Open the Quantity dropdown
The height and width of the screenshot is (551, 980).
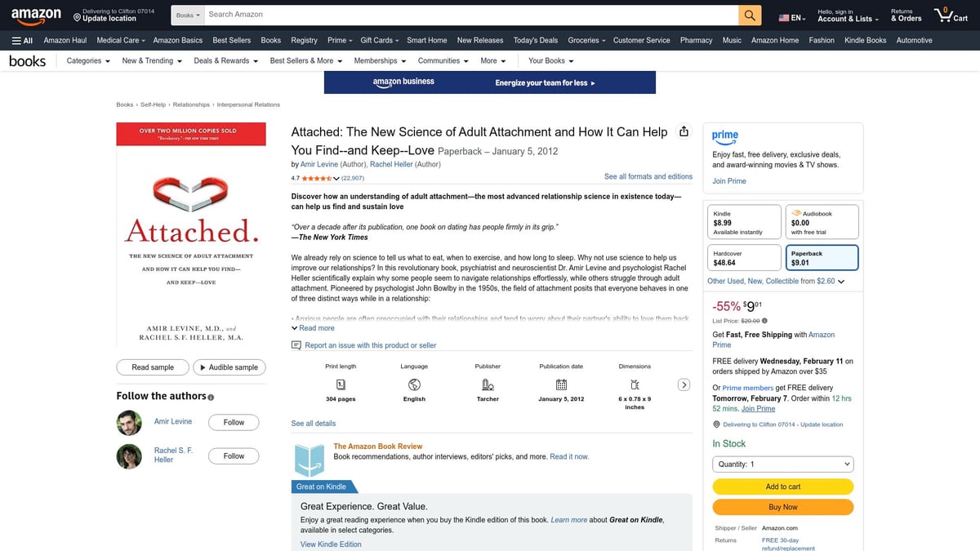pyautogui.click(x=782, y=464)
